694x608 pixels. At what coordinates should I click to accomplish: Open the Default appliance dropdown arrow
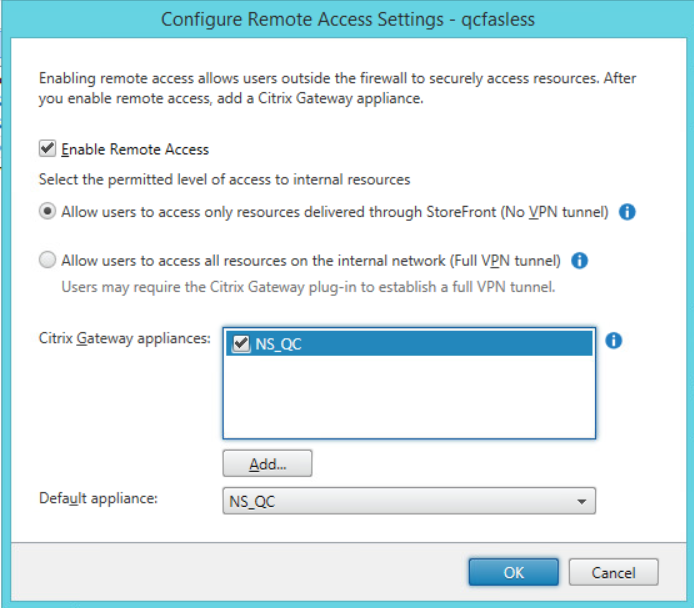click(580, 502)
